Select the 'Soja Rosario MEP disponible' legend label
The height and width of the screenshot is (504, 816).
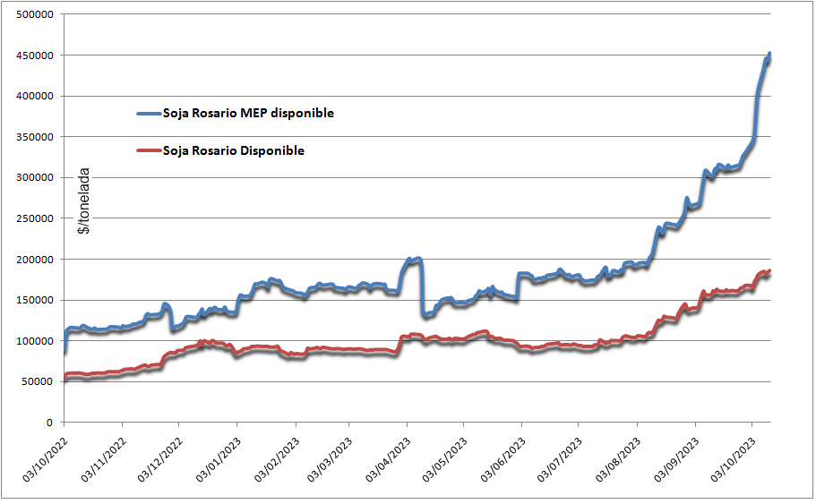248,114
